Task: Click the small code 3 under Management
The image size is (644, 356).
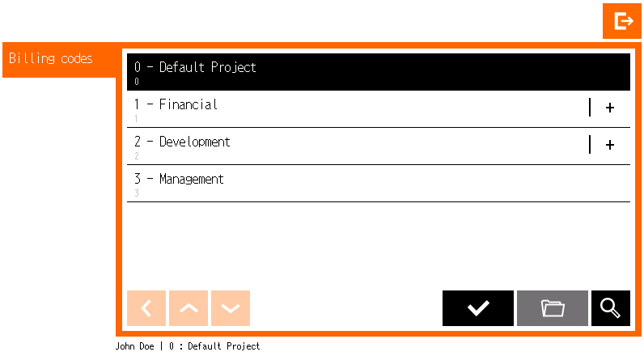Action: click(x=137, y=193)
